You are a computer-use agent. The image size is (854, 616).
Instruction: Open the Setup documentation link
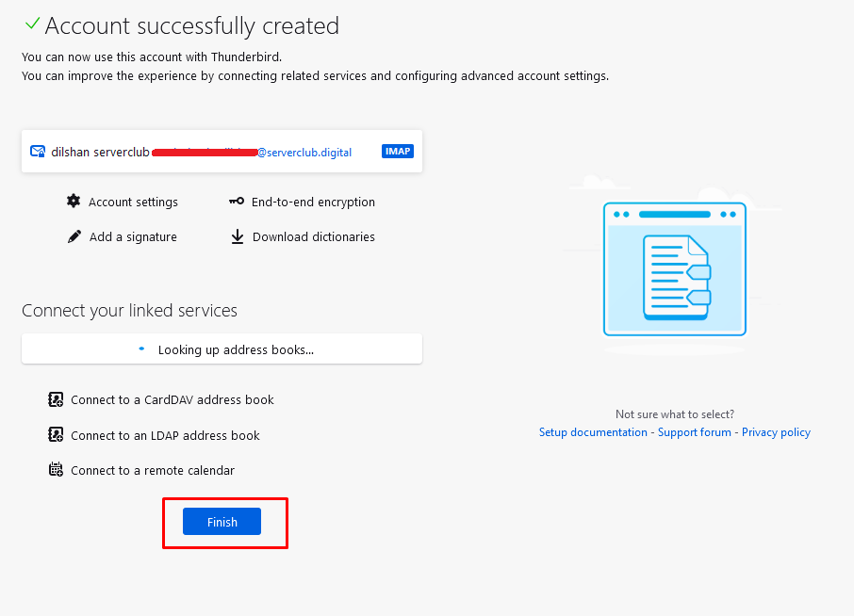coord(593,432)
